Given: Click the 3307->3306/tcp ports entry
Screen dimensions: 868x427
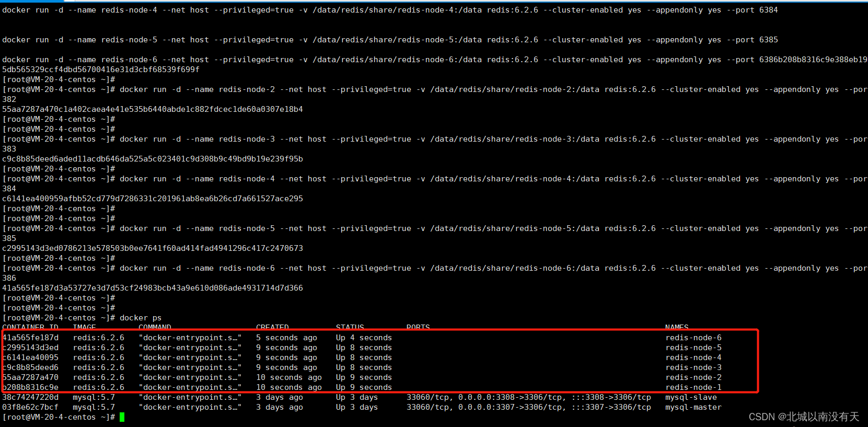Looking at the screenshot, I should coord(529,407).
